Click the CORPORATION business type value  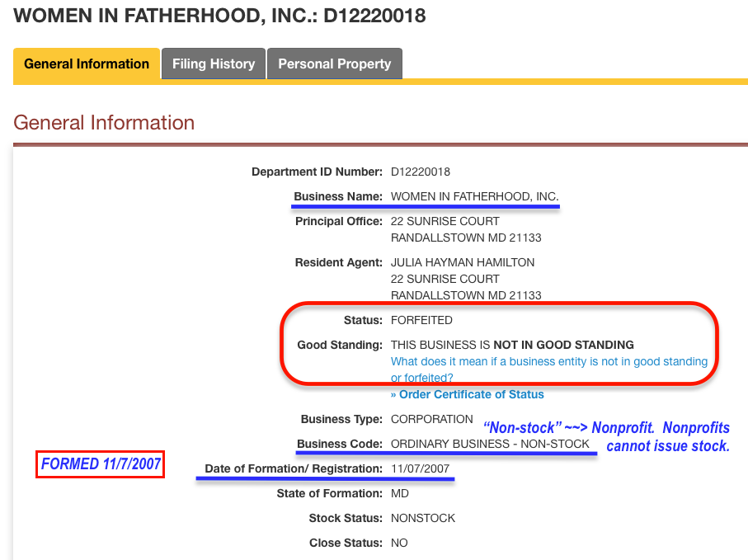(431, 419)
